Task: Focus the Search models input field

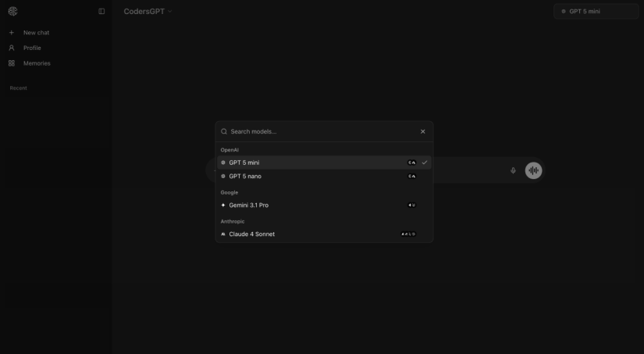Action: pyautogui.click(x=322, y=131)
